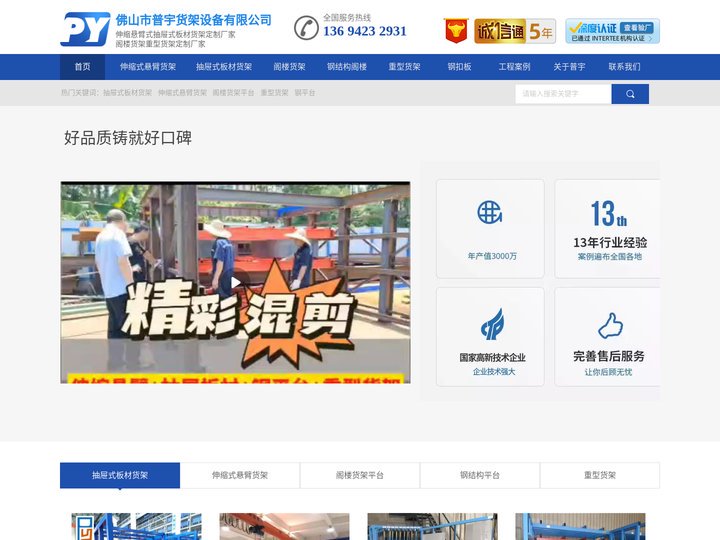The image size is (720, 540).
Task: Click the 诚信通 5年 badge
Action: (x=514, y=31)
